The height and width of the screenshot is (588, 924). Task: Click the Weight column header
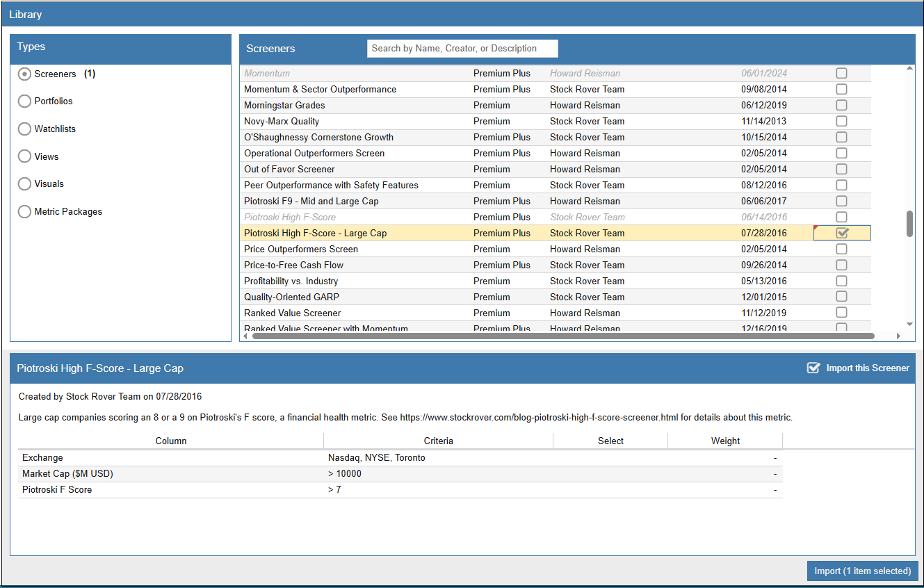click(725, 441)
